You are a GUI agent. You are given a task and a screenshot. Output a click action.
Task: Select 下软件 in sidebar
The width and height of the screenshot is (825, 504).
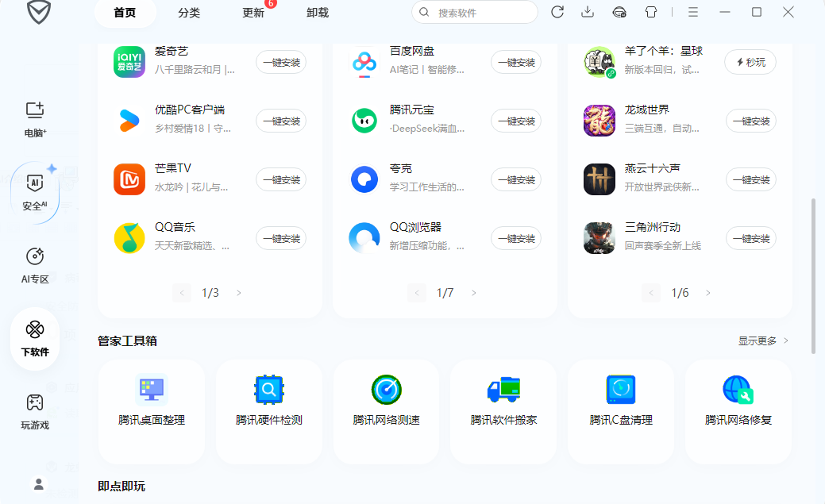(x=35, y=339)
